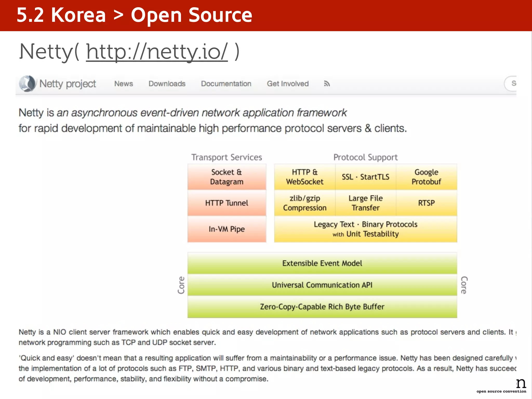
Task: Click the zlib/gzip Compression block
Action: (x=305, y=203)
